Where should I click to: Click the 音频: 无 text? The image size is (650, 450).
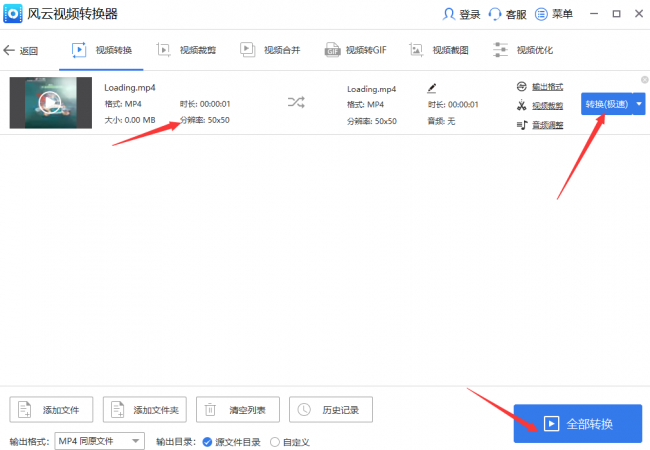[x=441, y=121]
